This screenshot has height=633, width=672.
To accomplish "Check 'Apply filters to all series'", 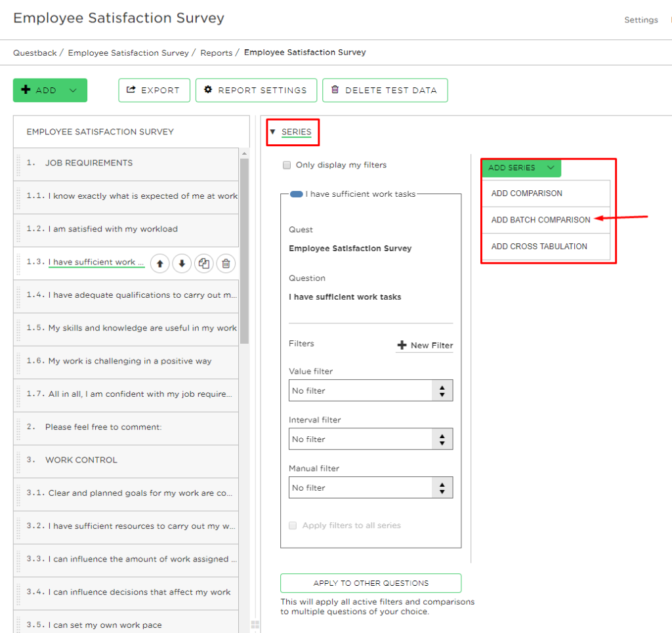I will click(x=292, y=525).
